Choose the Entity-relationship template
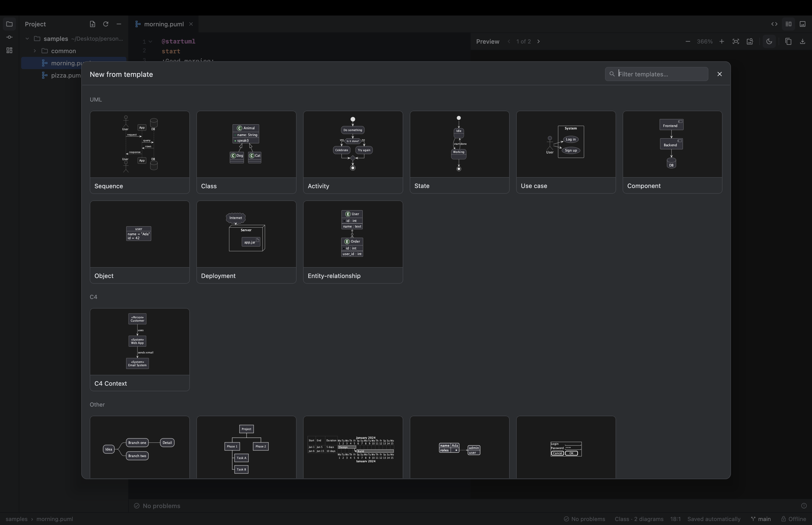 point(353,242)
